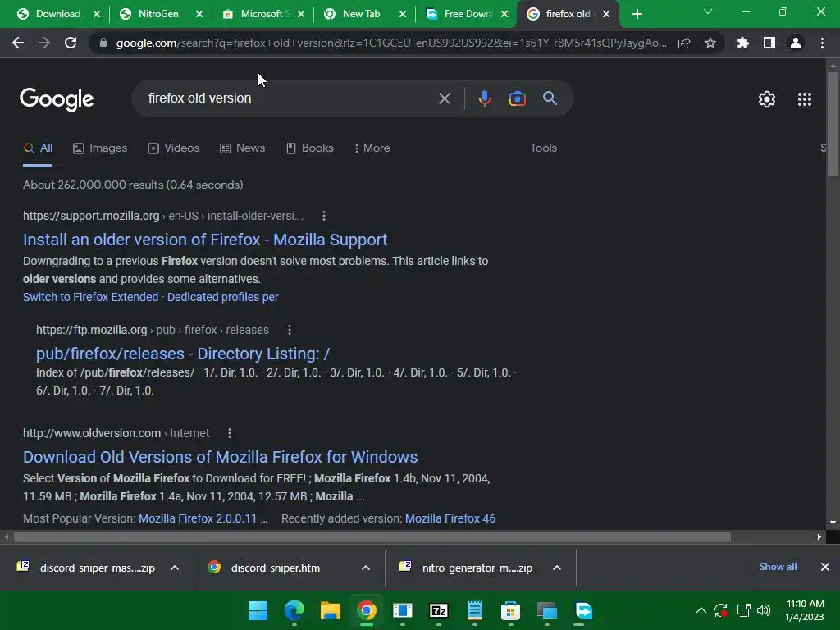Screen dimensions: 840x630
Task: Open options for oldversion.com result
Action: [230, 433]
